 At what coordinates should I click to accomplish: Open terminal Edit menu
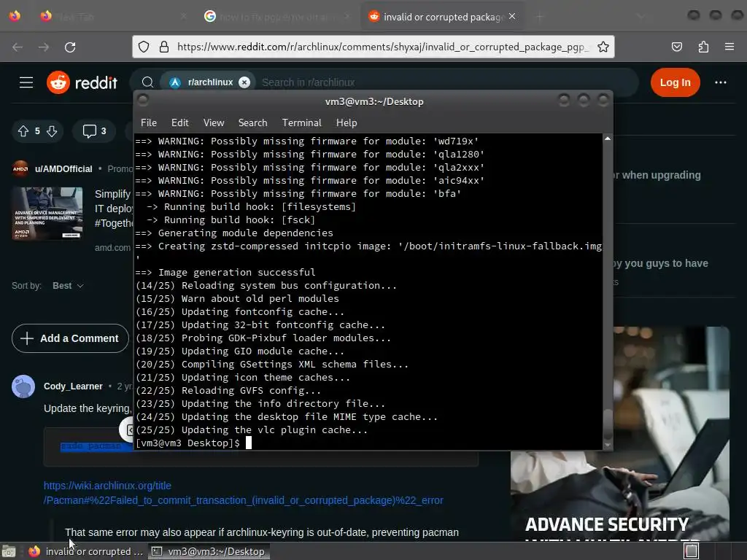coord(179,122)
